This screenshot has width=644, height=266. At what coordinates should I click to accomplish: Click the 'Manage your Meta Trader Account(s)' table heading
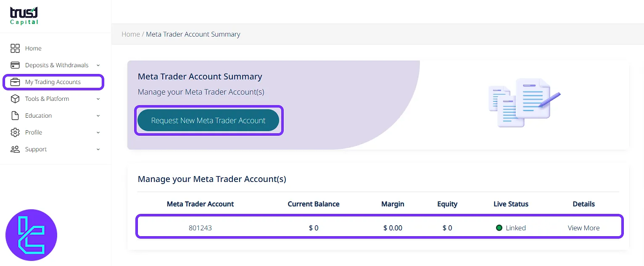pos(212,179)
